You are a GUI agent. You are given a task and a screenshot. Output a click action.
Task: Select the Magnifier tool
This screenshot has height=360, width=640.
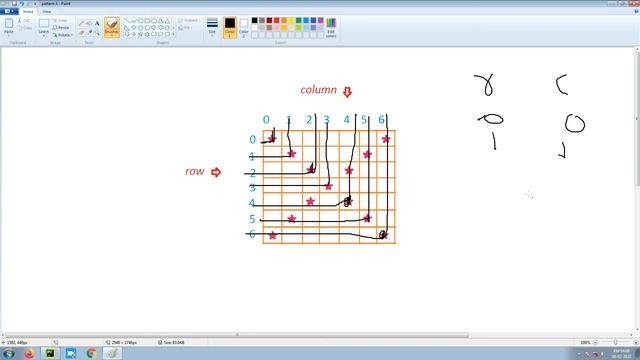[x=97, y=32]
